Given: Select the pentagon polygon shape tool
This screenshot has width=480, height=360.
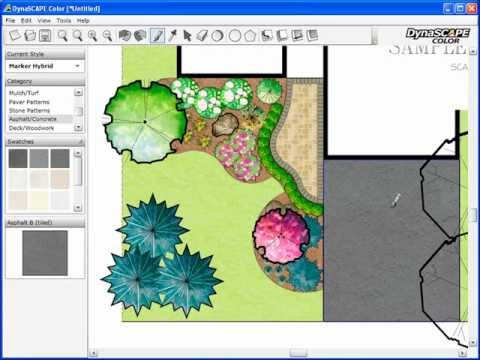Looking at the screenshot, I should coord(250,35).
